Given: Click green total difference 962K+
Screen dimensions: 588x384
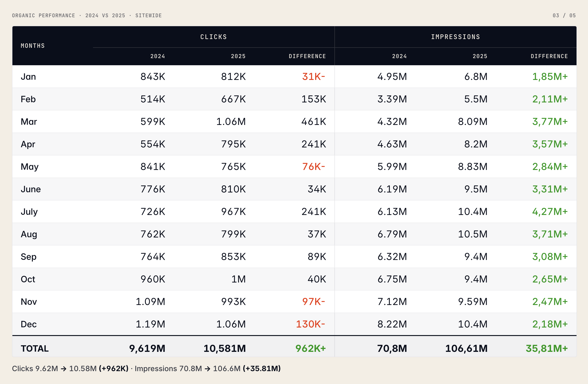Looking at the screenshot, I should (x=311, y=348).
